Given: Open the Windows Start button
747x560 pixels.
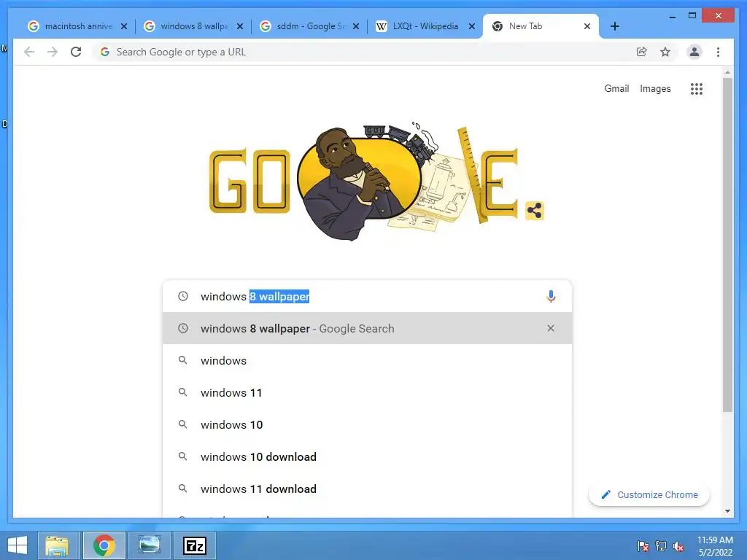Looking at the screenshot, I should click(x=18, y=545).
